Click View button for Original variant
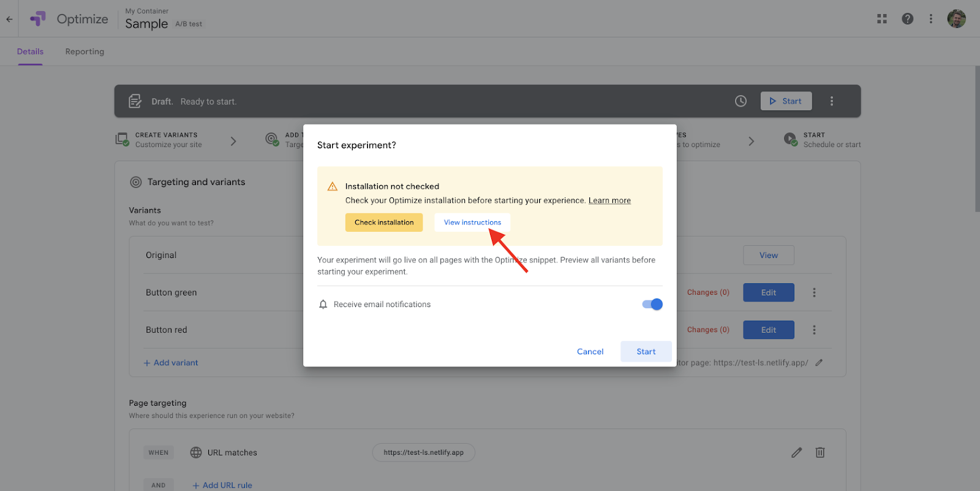 click(x=769, y=255)
